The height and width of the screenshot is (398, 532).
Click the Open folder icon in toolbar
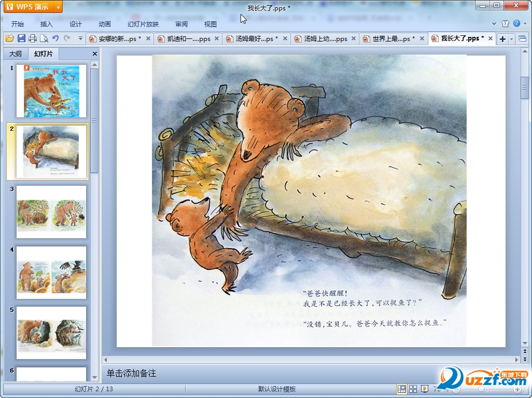click(9, 38)
